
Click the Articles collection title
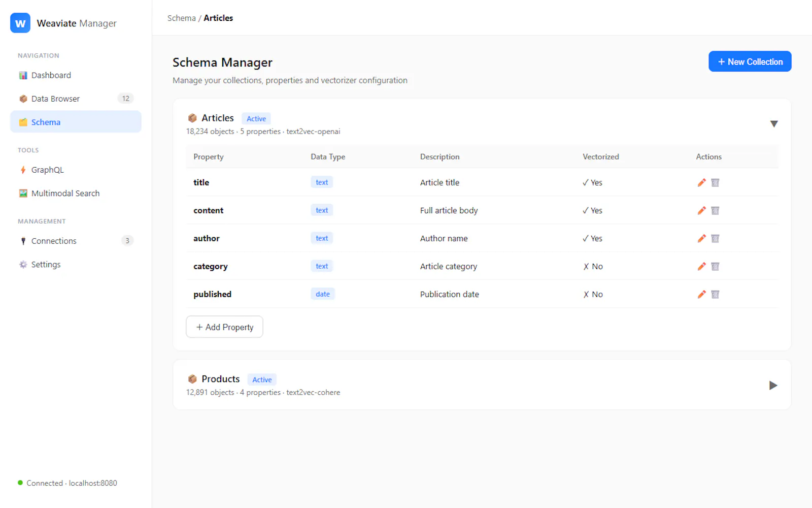218,118
